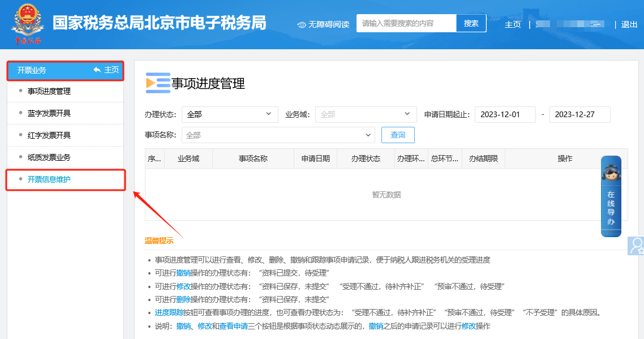Expand the 业务域 dropdown
The image size is (644, 339).
point(366,114)
